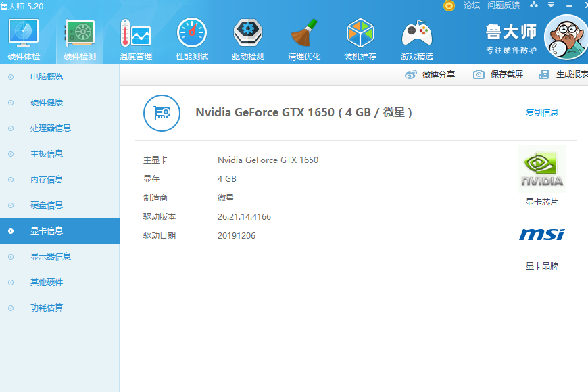The height and width of the screenshot is (392, 588).
Task: Open 游戏精选 featured games
Action: click(417, 39)
